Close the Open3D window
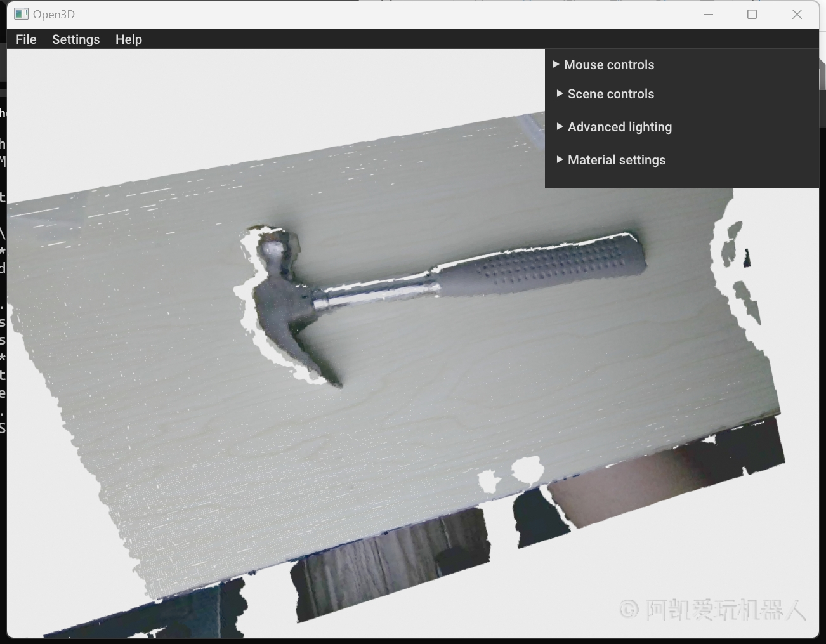826x644 pixels. [x=797, y=15]
